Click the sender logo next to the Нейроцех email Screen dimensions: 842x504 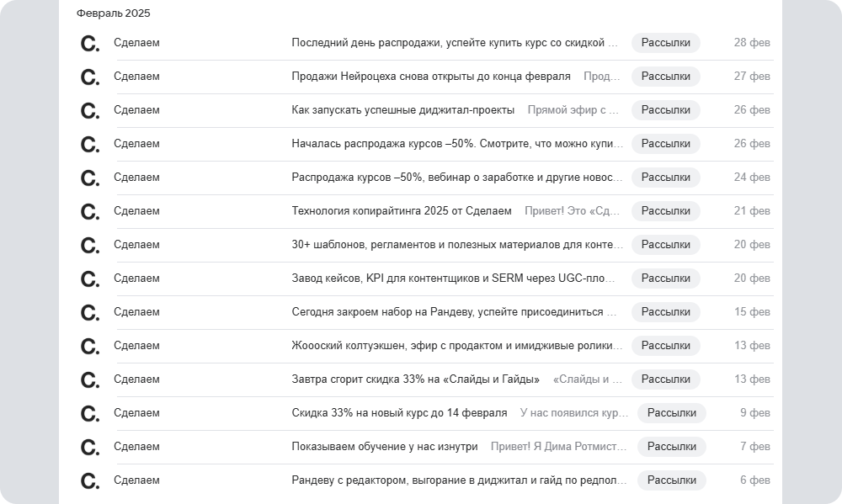coord(89,77)
